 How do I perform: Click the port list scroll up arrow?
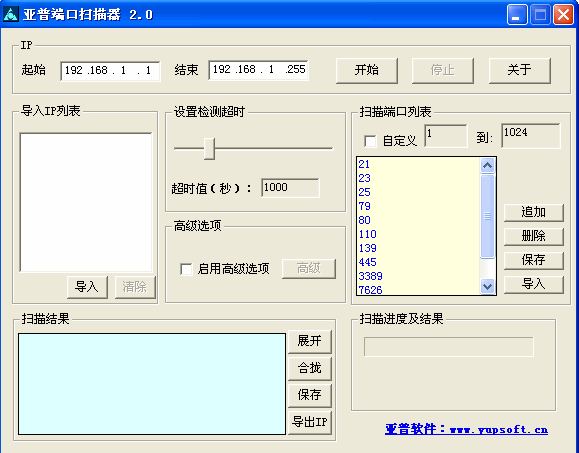click(487, 165)
